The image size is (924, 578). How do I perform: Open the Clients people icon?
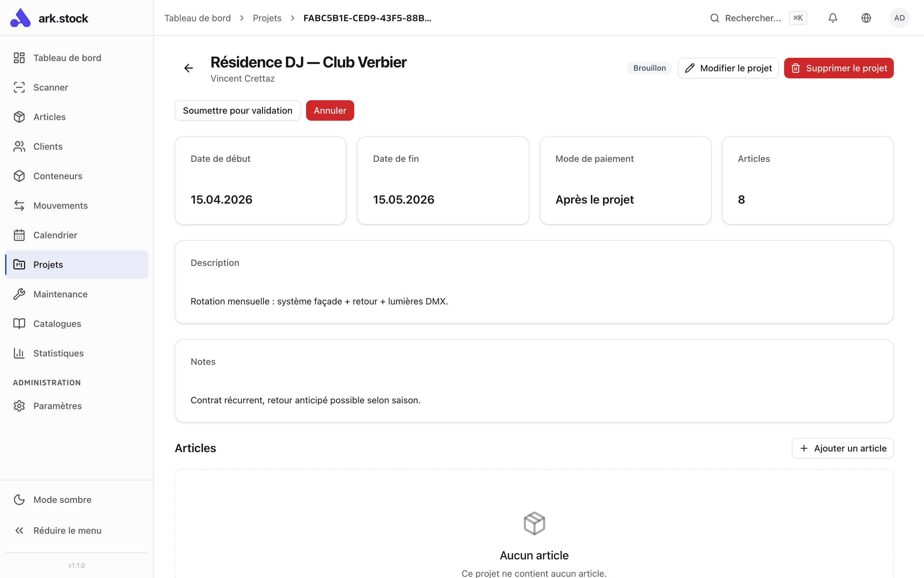pos(19,146)
